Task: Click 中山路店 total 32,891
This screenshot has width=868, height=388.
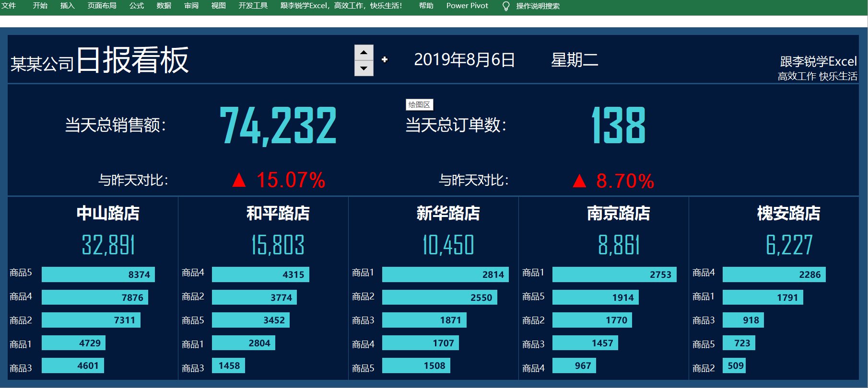Action: [108, 245]
